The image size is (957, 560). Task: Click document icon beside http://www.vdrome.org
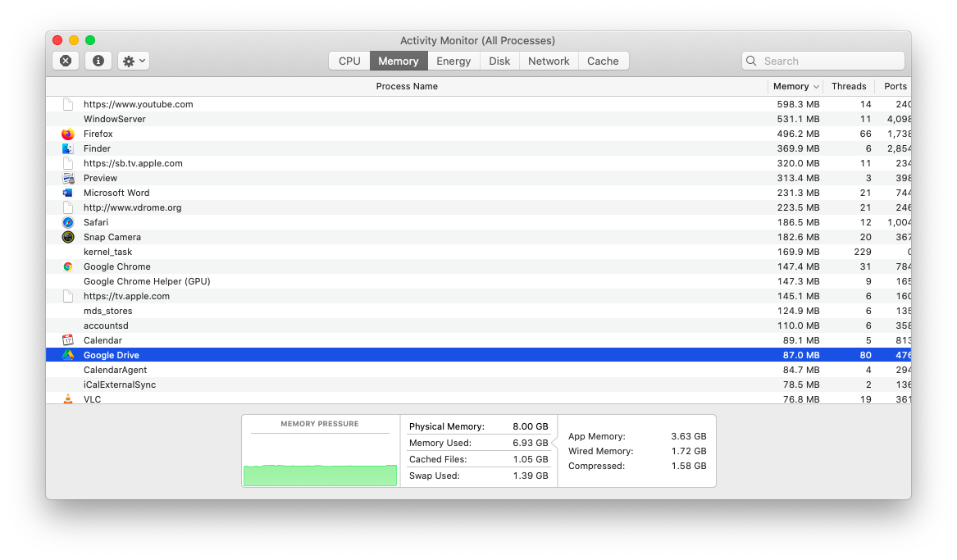[x=68, y=207]
